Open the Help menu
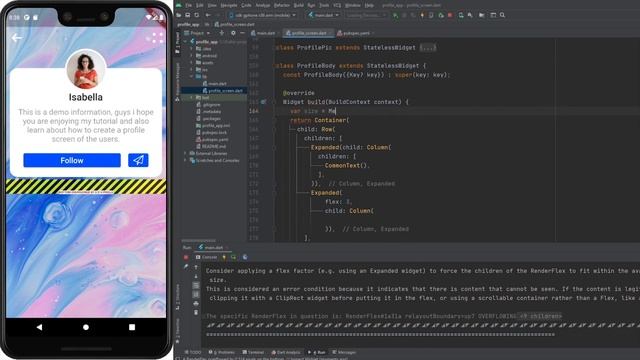 369,5
